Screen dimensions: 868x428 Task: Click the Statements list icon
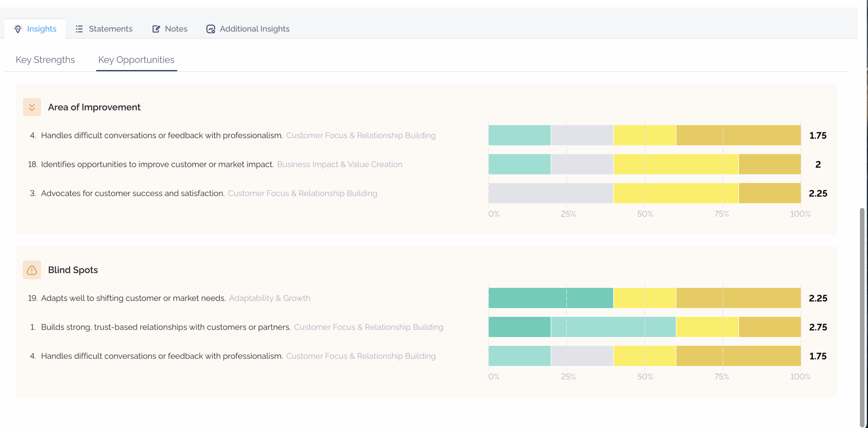click(79, 29)
